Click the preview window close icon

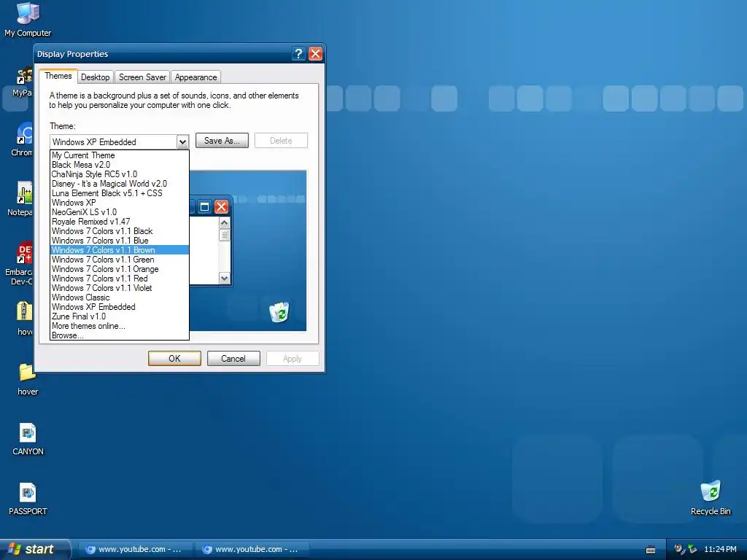221,206
